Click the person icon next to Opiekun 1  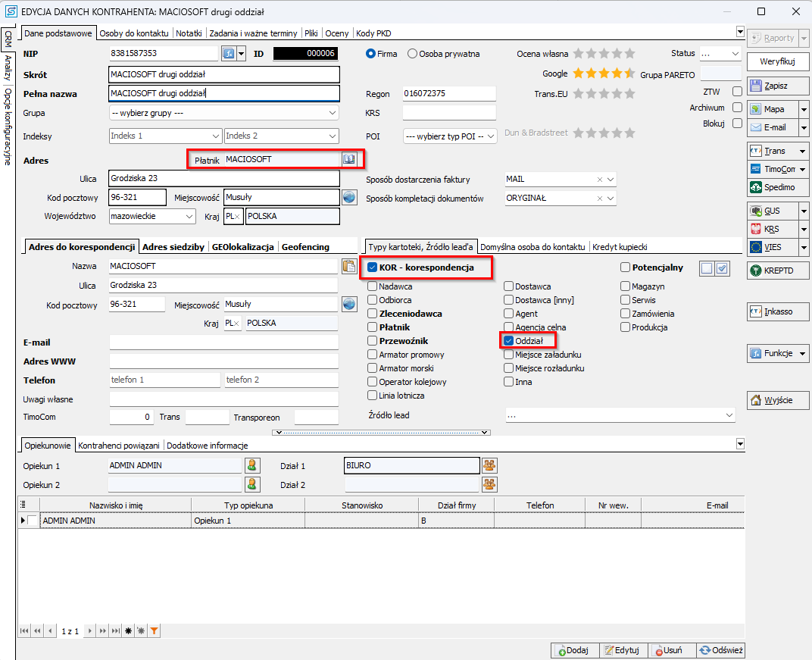click(x=253, y=465)
